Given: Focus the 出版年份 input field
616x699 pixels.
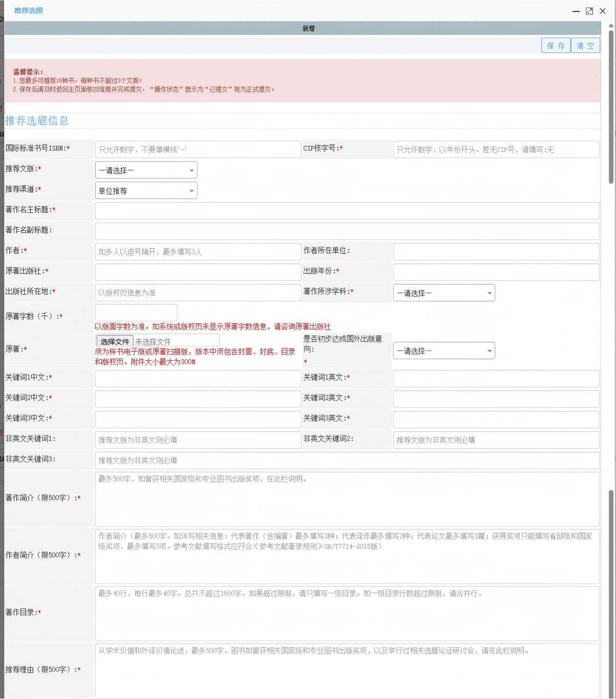Looking at the screenshot, I should 496,272.
